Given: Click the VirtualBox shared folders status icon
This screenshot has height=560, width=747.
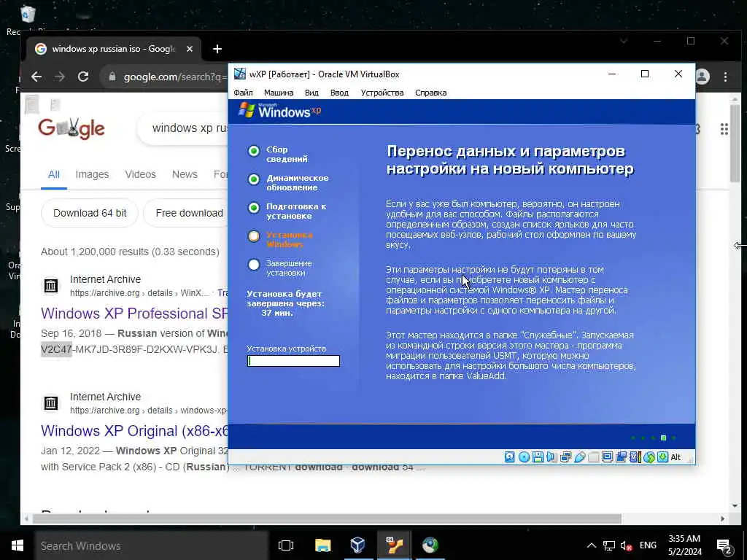Looking at the screenshot, I should point(593,457).
